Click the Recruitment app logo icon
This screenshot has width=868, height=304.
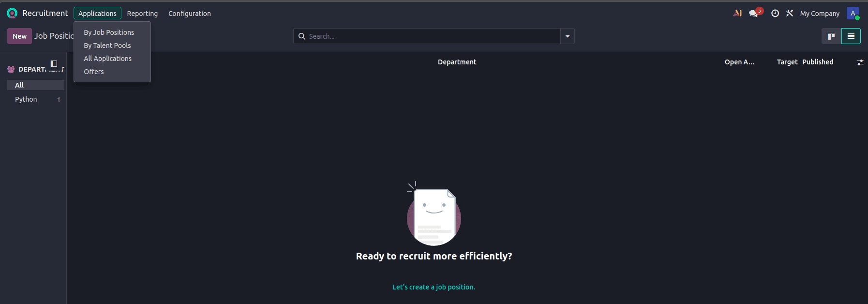coord(12,13)
